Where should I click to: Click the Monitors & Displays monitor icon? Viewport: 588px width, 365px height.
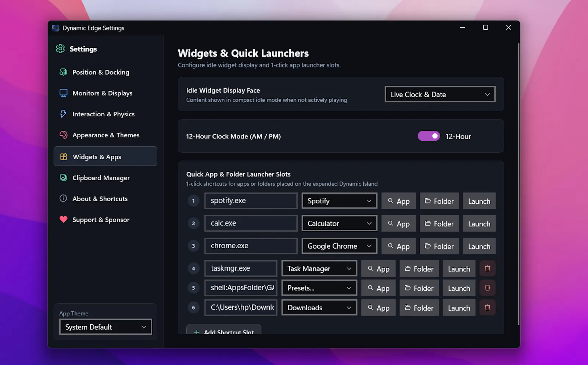pos(63,93)
